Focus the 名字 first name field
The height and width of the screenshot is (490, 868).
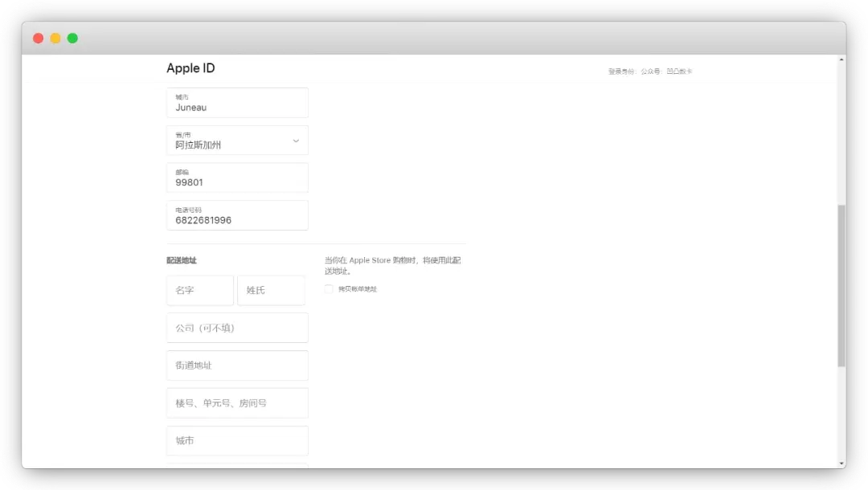point(200,290)
